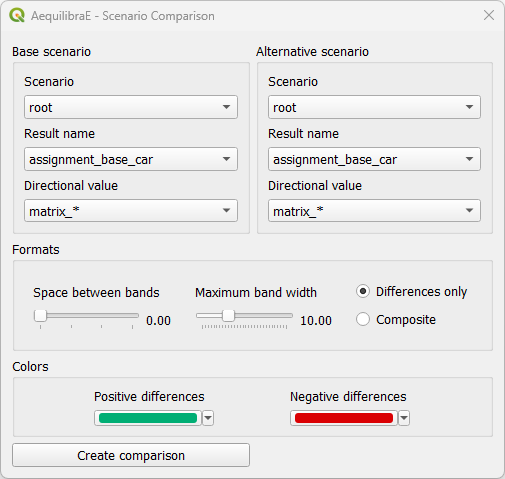Click the Positive differences label

149,397
